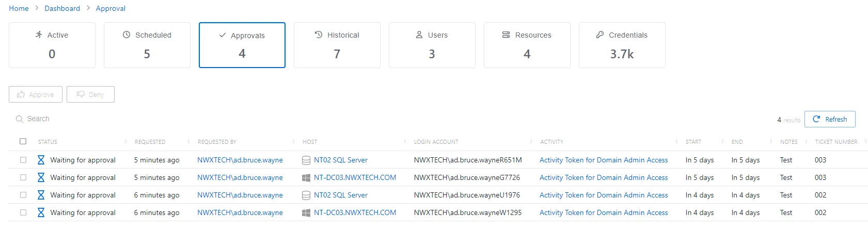This screenshot has height=231, width=868.
Task: Open the Resources card
Action: (527, 45)
